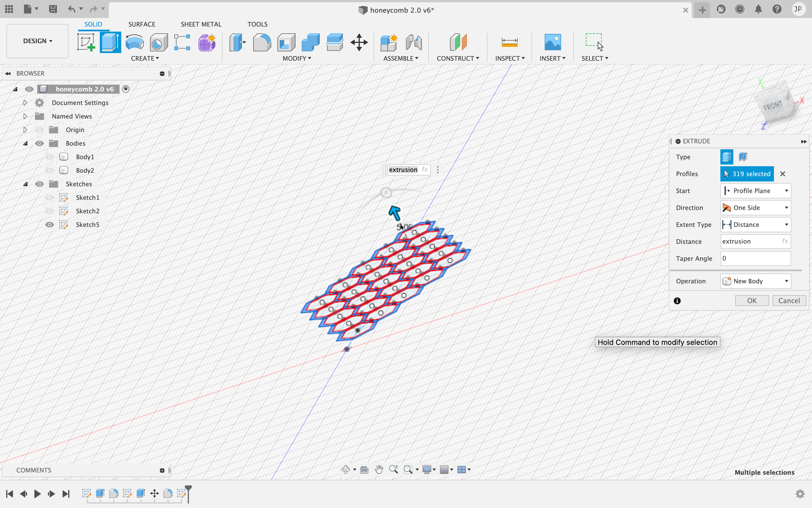Select the Fillet tool
The height and width of the screenshot is (508, 812).
point(262,42)
